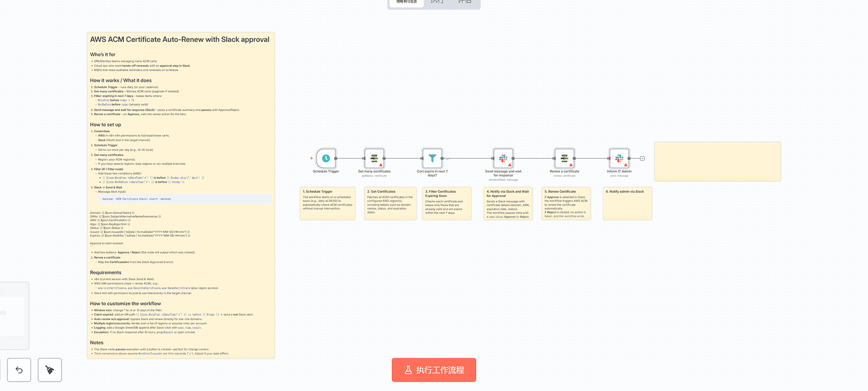
Task: Click the minimap panel at bottom left
Action: pyautogui.click(x=14, y=315)
